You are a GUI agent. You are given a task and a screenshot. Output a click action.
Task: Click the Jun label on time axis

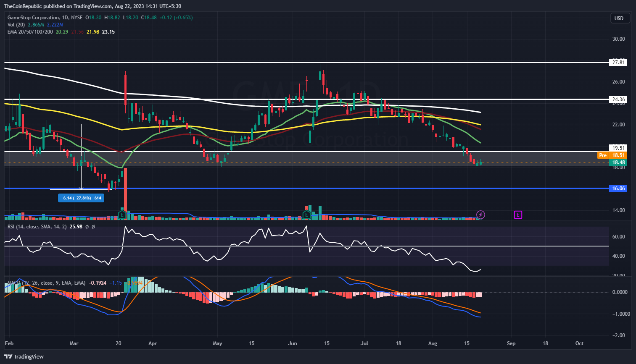pyautogui.click(x=293, y=343)
